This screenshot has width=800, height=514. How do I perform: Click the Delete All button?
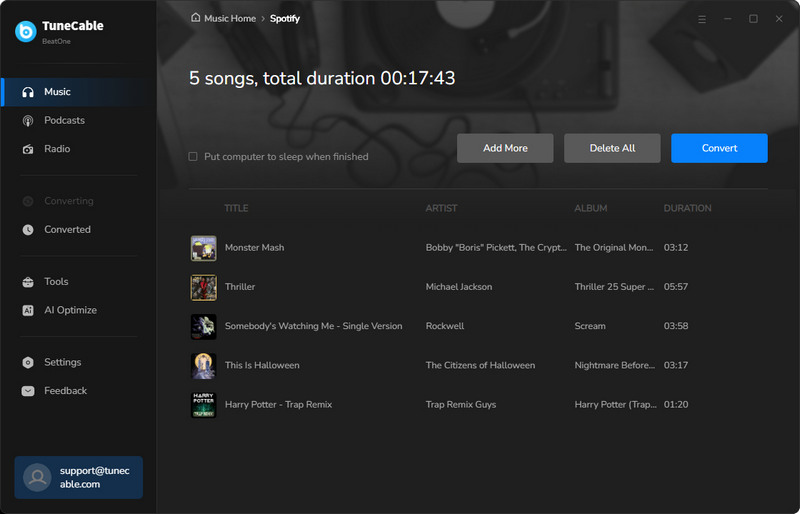click(612, 148)
